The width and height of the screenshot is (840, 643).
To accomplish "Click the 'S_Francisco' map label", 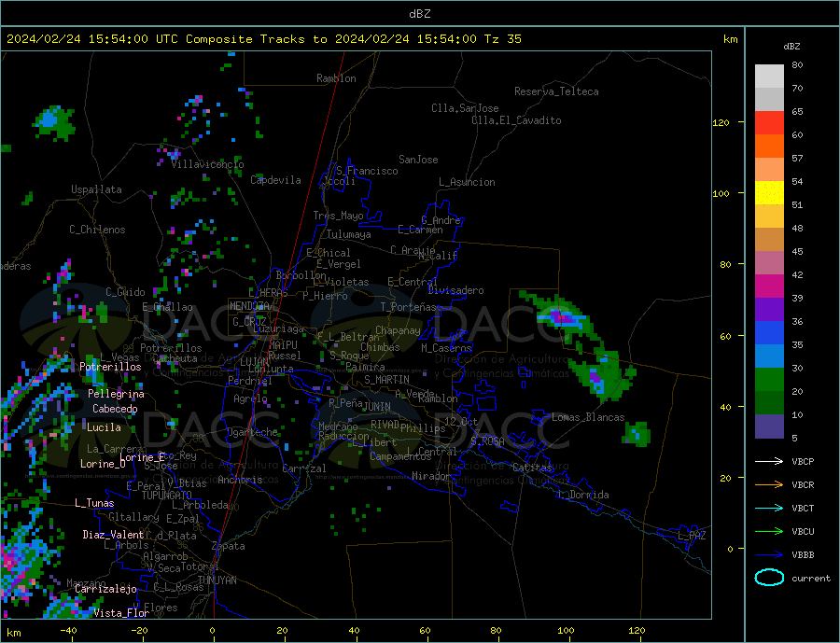I will point(367,171).
